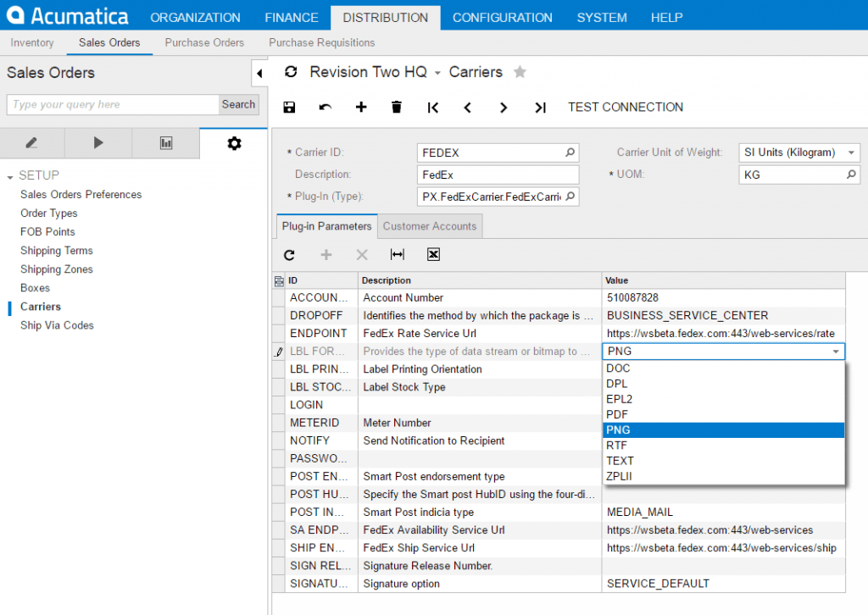Select highlighted PNG list option
The width and height of the screenshot is (868, 615).
coord(723,430)
